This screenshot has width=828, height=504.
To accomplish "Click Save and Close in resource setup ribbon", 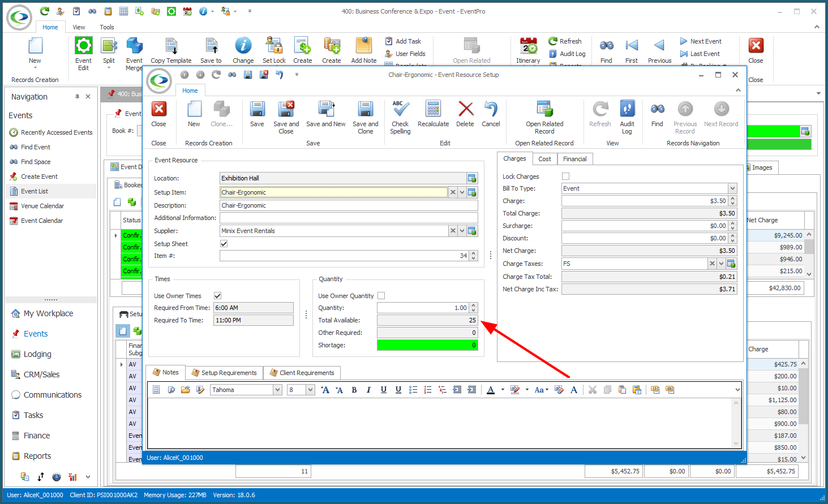I will [286, 117].
